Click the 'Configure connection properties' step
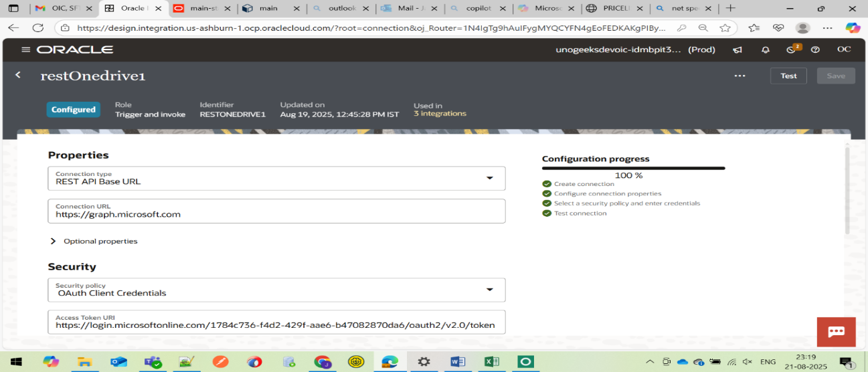Screen dimensions: 868x372 tap(608, 193)
